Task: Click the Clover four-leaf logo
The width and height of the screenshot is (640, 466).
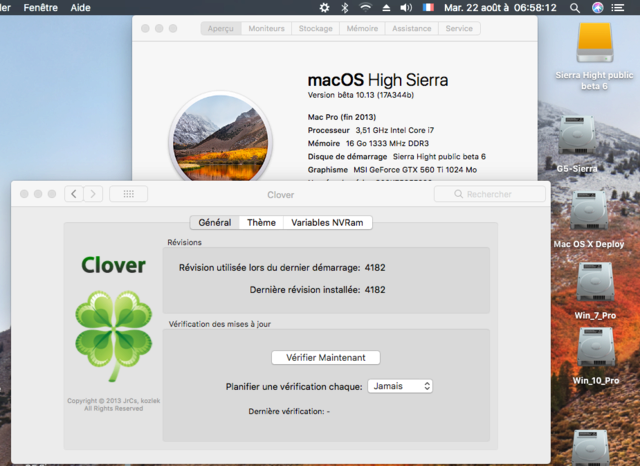Action: 113,335
